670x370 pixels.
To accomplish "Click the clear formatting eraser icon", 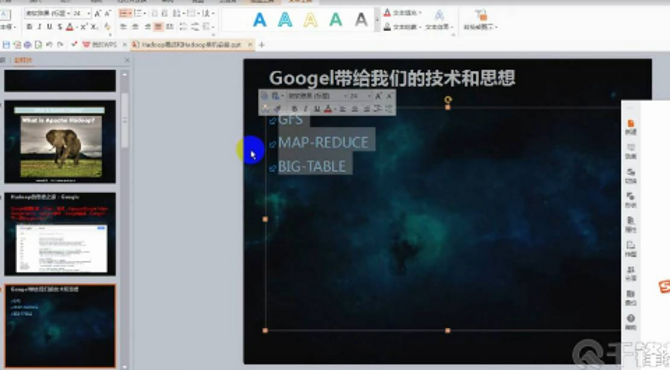I will [108, 26].
